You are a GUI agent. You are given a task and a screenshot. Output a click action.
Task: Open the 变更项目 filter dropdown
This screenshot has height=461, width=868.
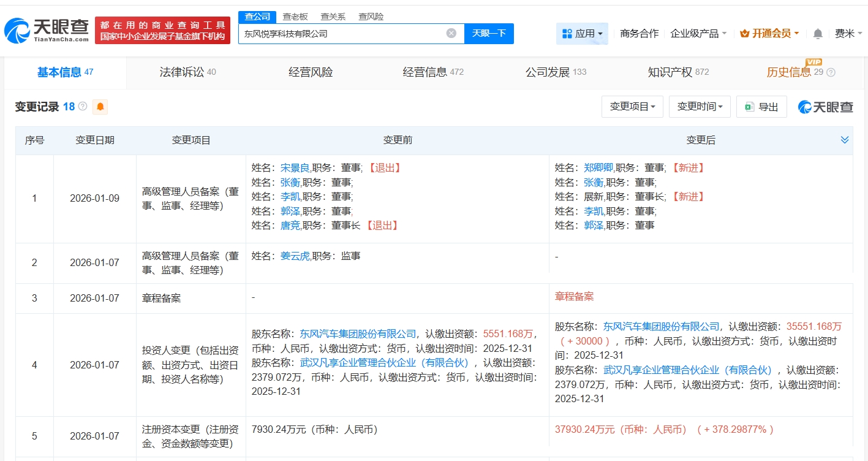(632, 106)
